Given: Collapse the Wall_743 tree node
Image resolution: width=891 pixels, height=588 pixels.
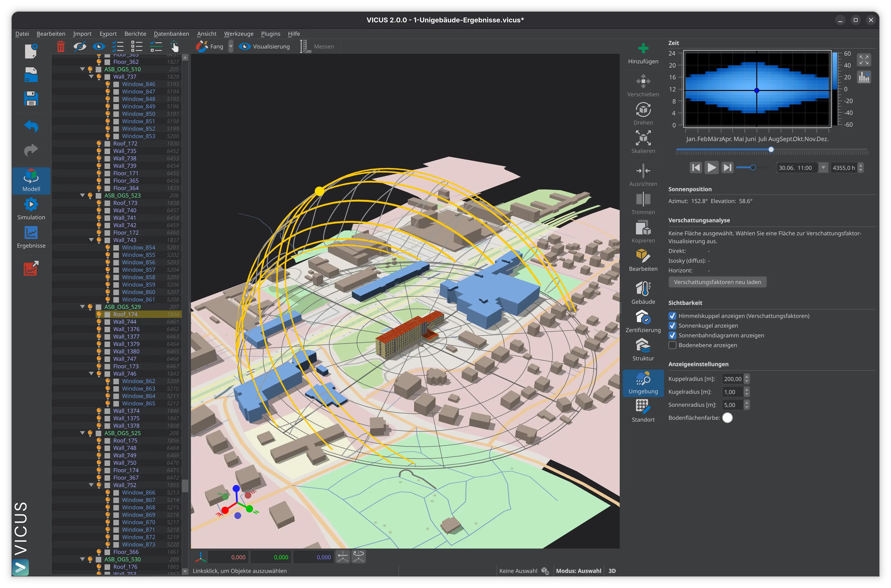Looking at the screenshot, I should click(91, 240).
